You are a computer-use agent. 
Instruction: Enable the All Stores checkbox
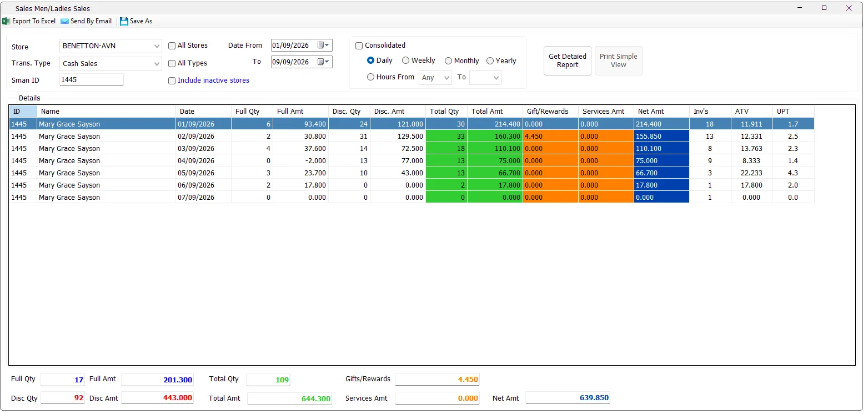172,46
